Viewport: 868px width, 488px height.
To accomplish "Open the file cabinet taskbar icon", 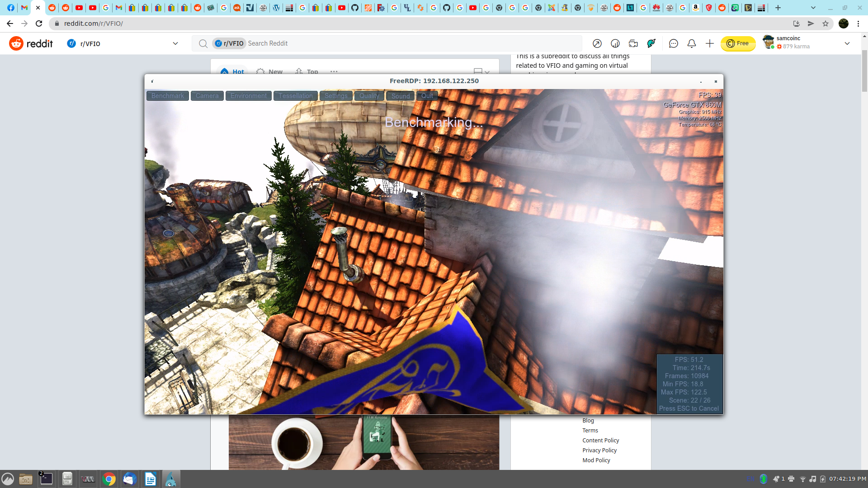I will (x=67, y=479).
